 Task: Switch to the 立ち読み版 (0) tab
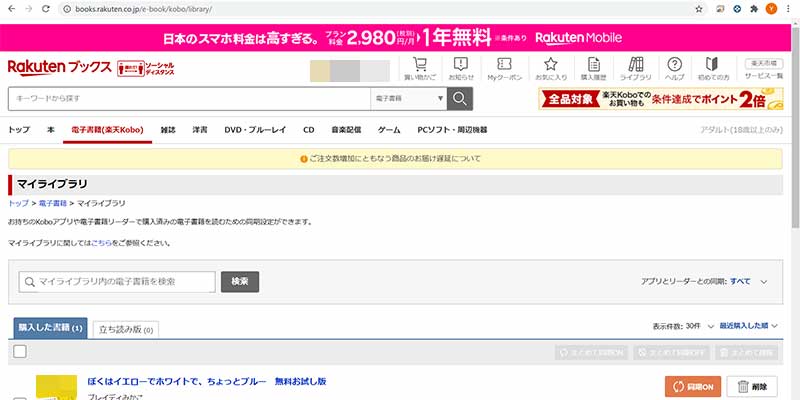[126, 330]
